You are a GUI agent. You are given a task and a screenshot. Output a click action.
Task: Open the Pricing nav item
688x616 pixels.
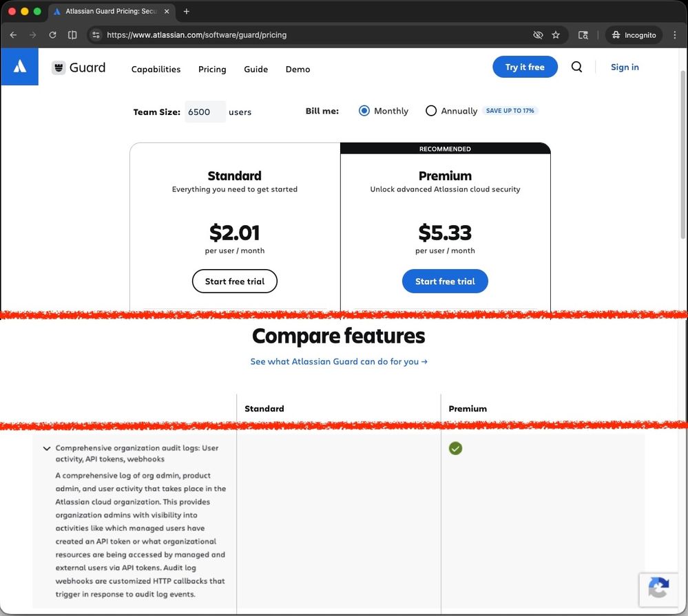pos(212,70)
